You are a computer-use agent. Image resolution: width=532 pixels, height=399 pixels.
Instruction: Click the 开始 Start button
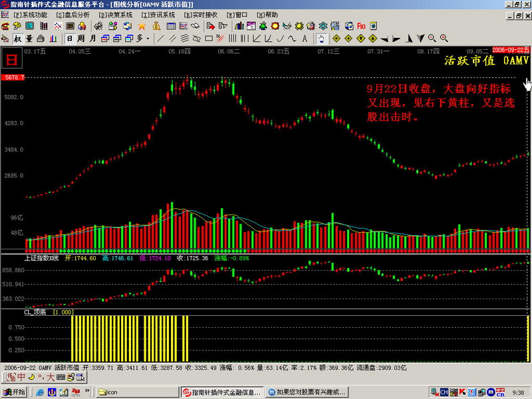14,392
